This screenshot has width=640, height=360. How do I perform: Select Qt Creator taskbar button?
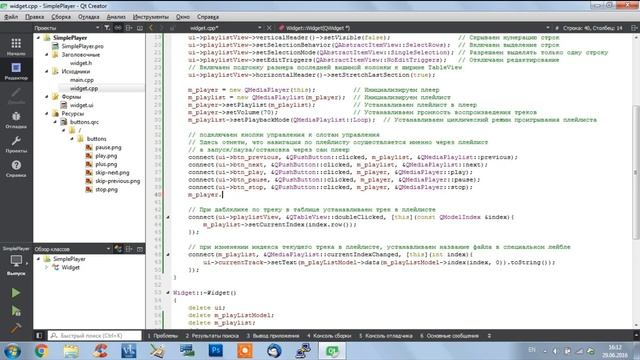(x=332, y=351)
